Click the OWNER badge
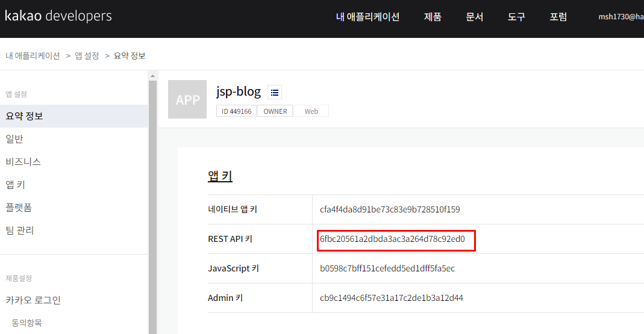Image resolution: width=644 pixels, height=334 pixels. point(275,111)
